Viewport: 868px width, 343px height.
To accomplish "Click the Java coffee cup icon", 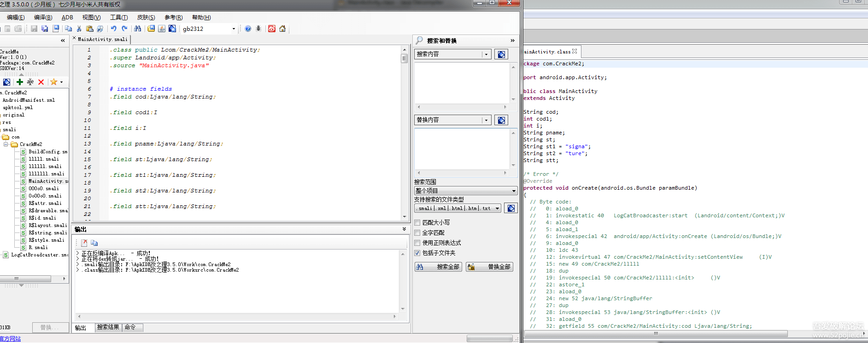I will (162, 29).
